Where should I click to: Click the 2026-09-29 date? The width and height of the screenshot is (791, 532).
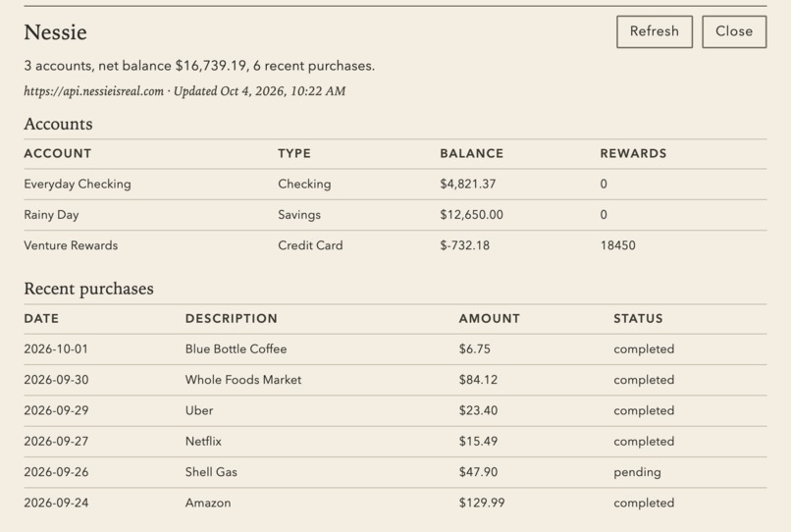coord(56,411)
